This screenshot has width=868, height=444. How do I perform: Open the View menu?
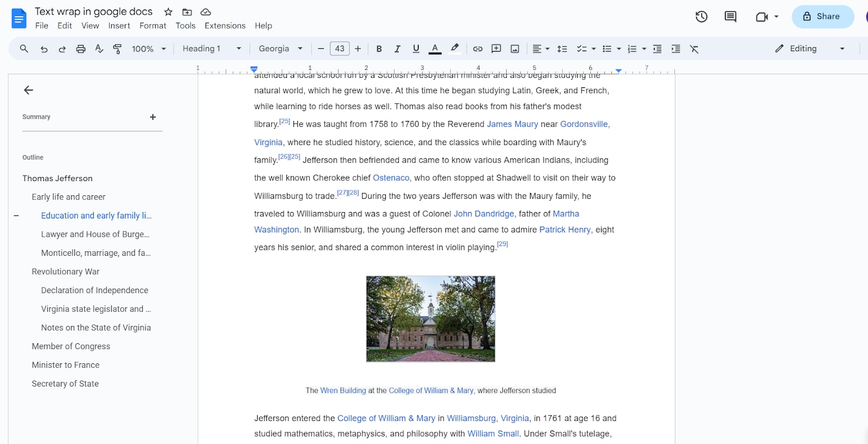(90, 25)
